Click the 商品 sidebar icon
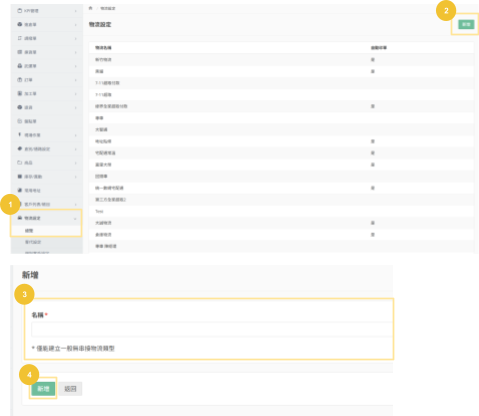This screenshot has height=416, width=479. pyautogui.click(x=19, y=162)
